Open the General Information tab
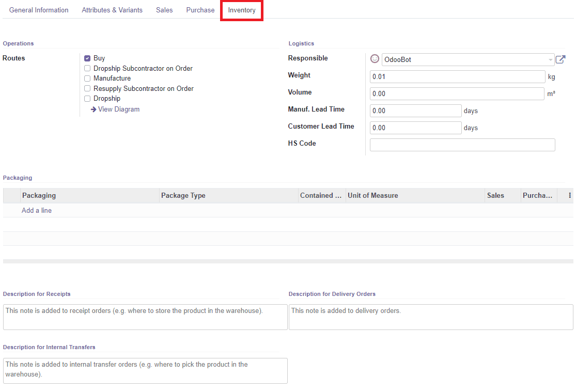This screenshot has width=576, height=392. pos(39,10)
